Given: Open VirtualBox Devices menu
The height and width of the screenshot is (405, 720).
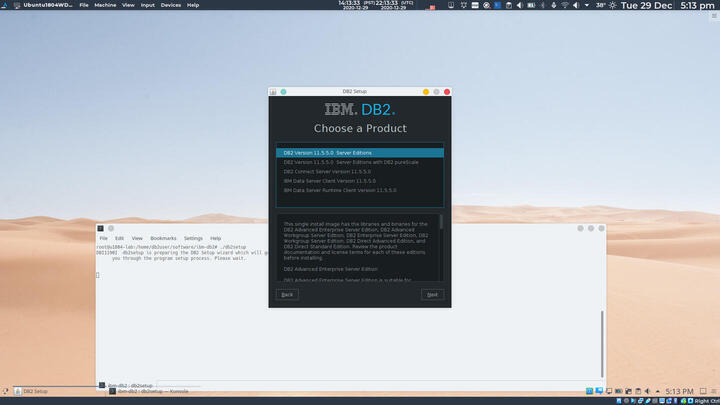Looking at the screenshot, I should click(x=171, y=5).
